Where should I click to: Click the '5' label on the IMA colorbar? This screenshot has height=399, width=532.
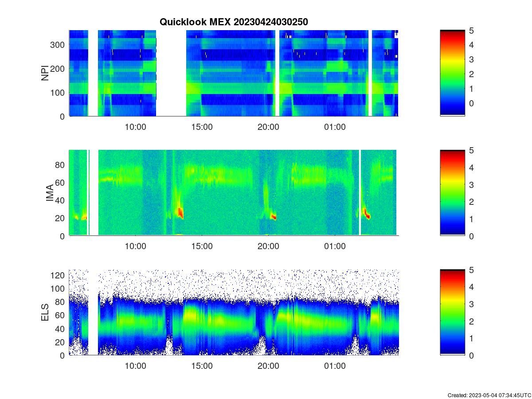[471, 150]
